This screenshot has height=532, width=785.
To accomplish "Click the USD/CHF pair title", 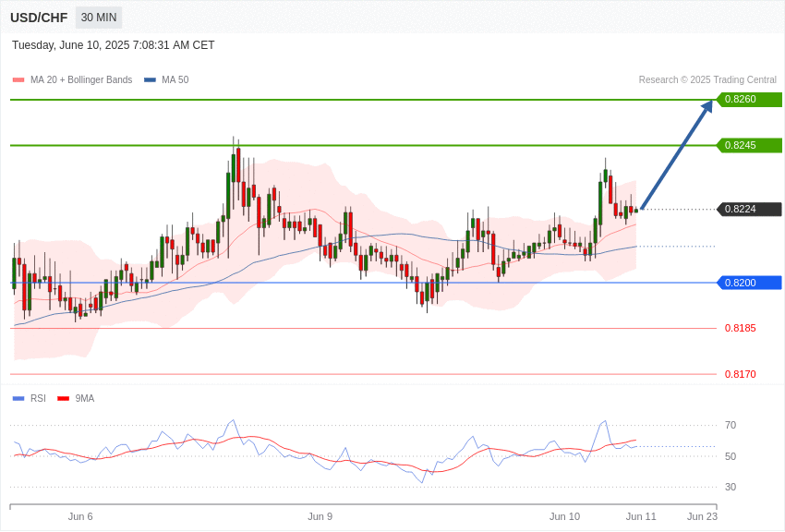I will (39, 18).
